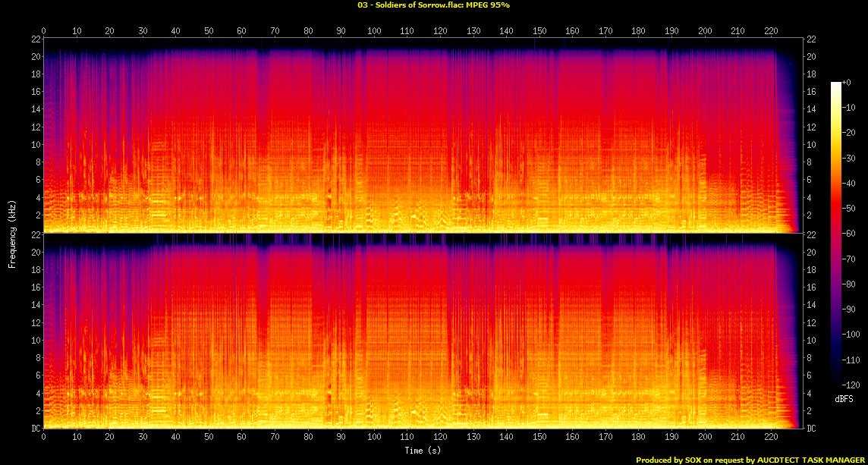This screenshot has height=465, width=868.
Task: Click the 0 mark on bottom time axis
Action: point(43,438)
